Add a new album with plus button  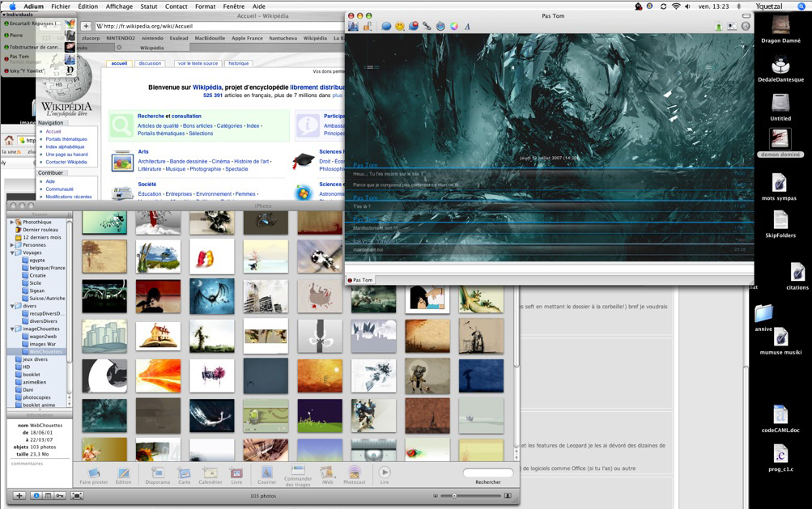pos(19,495)
